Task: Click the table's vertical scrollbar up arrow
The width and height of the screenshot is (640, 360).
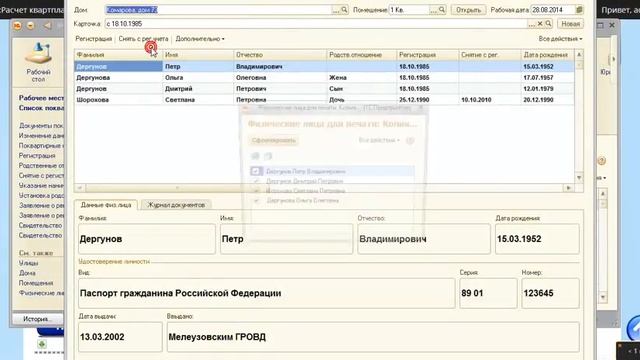Action: 579,54
